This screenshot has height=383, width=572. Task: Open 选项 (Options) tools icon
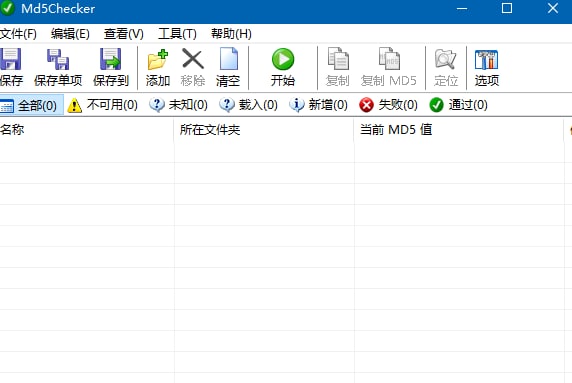tap(486, 59)
